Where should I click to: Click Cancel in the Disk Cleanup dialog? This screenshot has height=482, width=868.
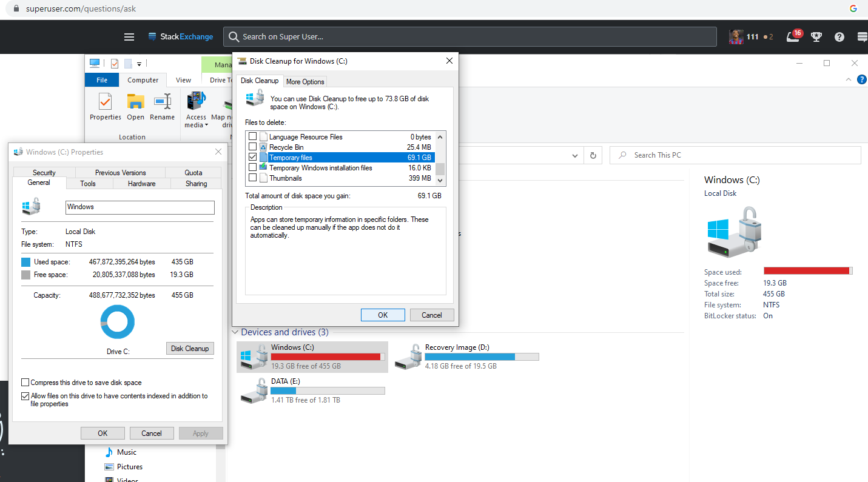[432, 315]
